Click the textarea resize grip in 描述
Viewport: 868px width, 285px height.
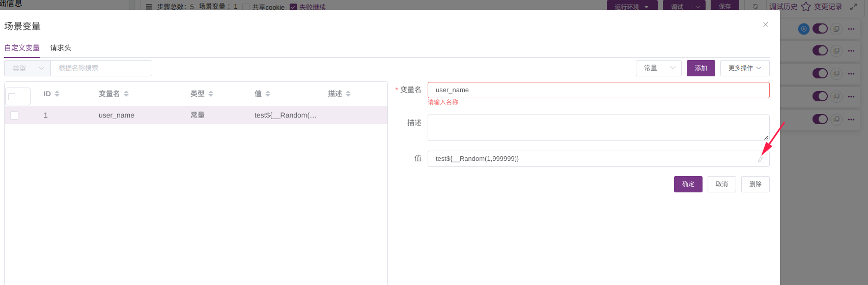766,137
